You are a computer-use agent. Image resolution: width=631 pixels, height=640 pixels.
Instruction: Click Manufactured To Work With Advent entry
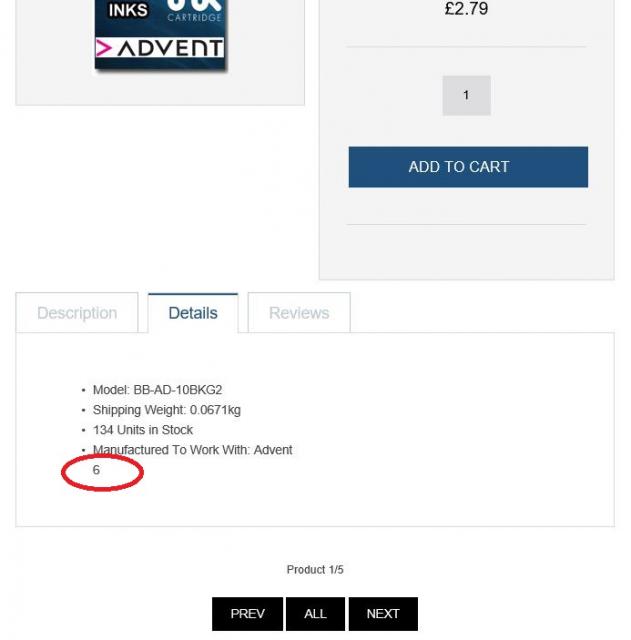click(x=192, y=450)
